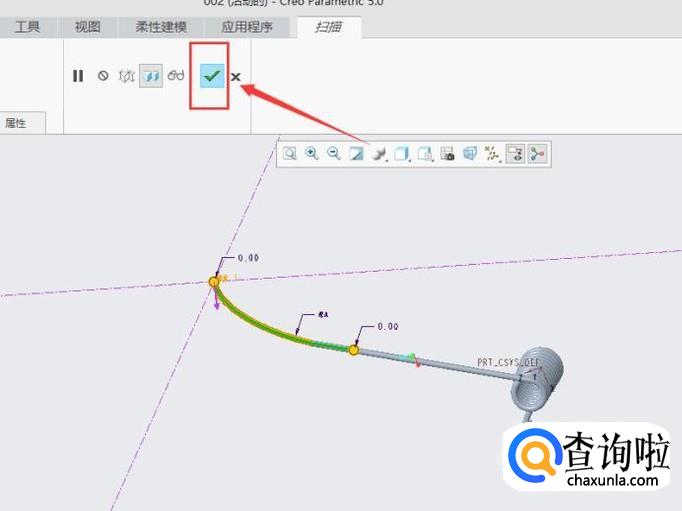Viewport: 682px width, 511px height.
Task: Pause the sweep feature tool
Action: click(78, 76)
